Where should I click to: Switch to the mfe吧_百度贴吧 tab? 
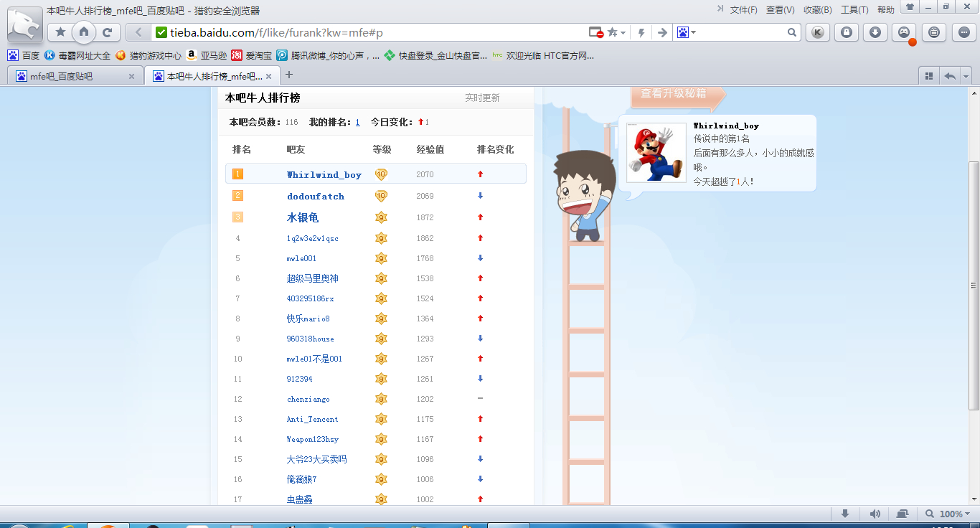pos(75,76)
